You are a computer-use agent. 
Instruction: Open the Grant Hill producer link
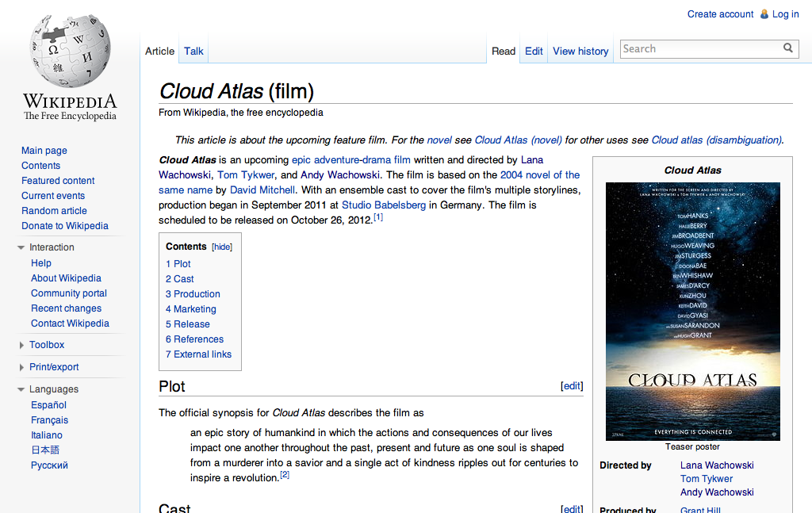700,509
